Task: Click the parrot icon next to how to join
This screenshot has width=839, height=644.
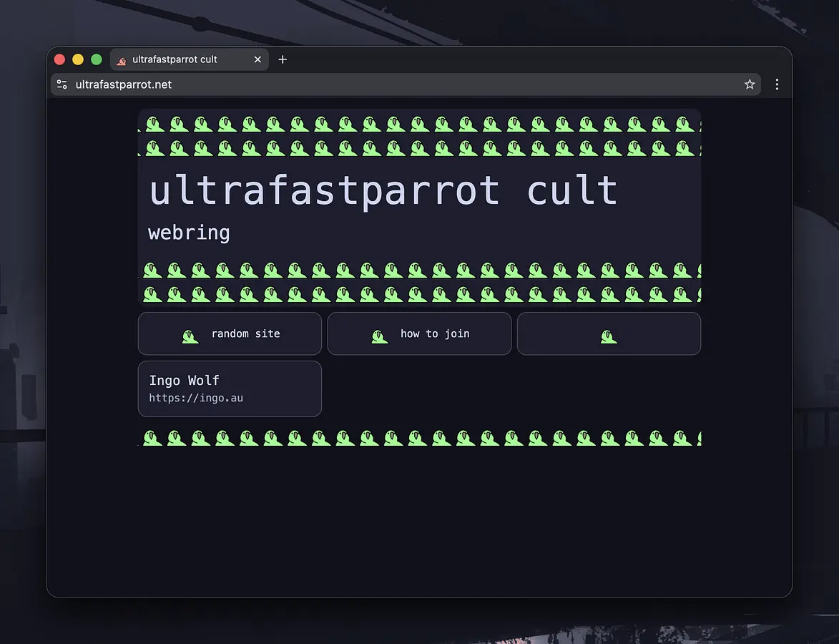Action: coord(379,334)
